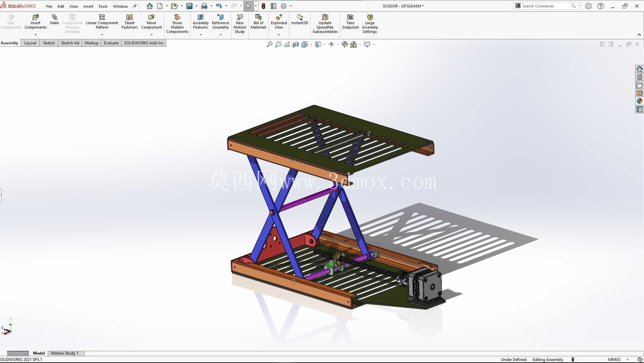Open Linear Component Pattern tool
Screen dimensions: 644x363
pyautogui.click(x=102, y=22)
